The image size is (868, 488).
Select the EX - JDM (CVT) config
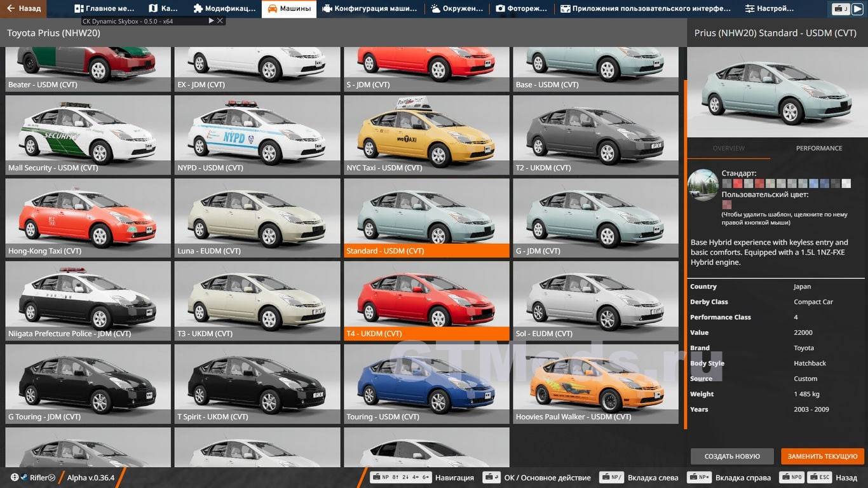[x=257, y=69]
